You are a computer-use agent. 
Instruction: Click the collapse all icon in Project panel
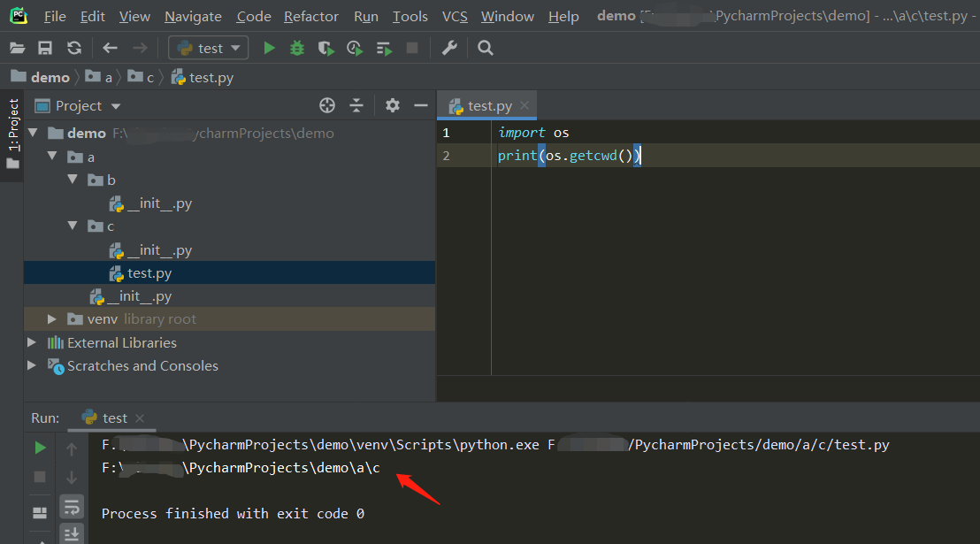[x=356, y=105]
